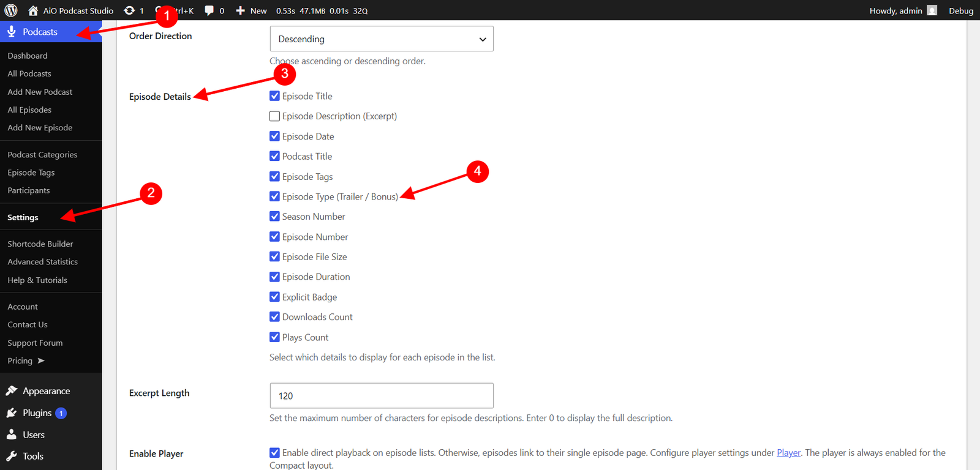Screen dimensions: 980x470
Task: Expand the Pricing menu arrow
Action: tap(41, 360)
